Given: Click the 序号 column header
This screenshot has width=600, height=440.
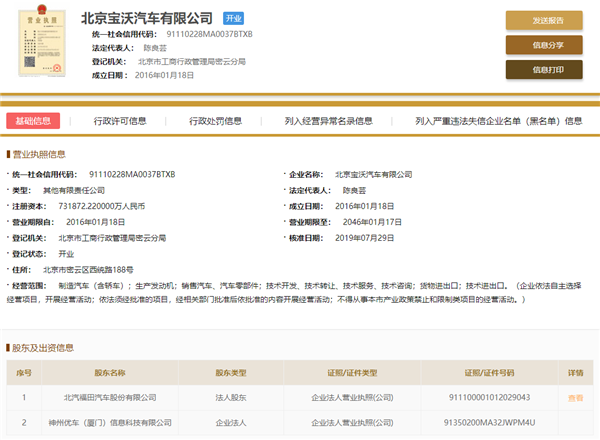Looking at the screenshot, I should pos(24,373).
